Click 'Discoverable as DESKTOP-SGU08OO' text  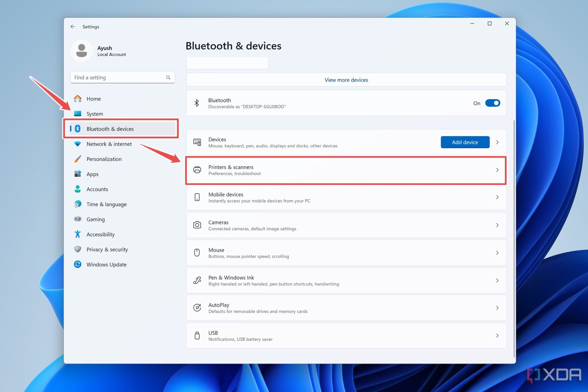(247, 107)
